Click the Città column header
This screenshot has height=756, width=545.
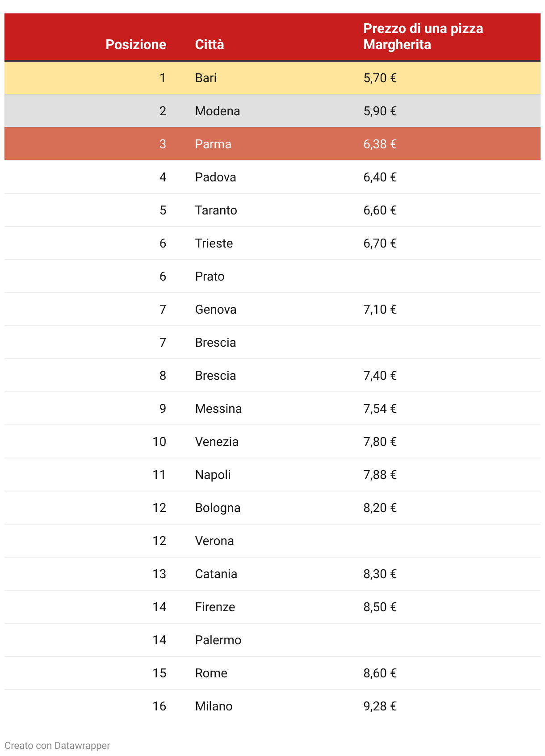click(x=210, y=45)
